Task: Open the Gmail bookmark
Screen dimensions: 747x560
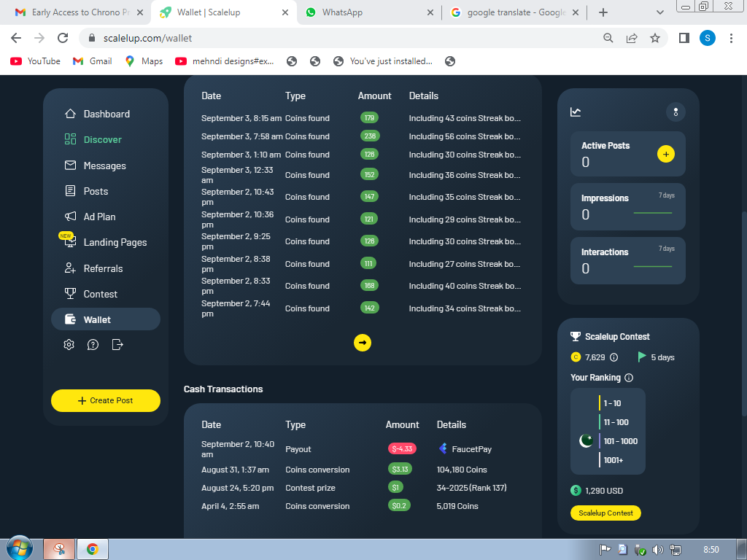Action: coord(93,61)
